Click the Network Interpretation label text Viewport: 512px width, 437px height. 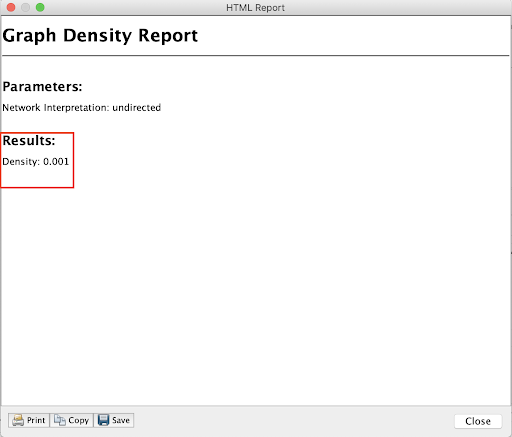coord(56,108)
